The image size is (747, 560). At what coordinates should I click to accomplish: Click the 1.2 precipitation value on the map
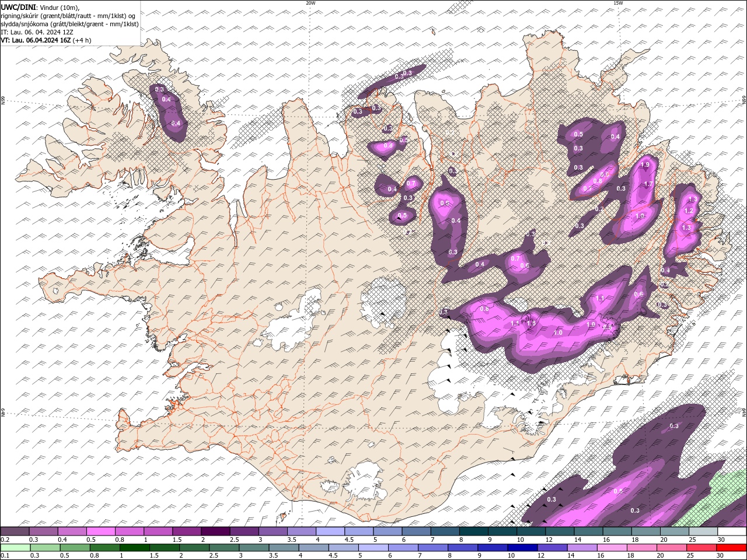click(x=689, y=211)
